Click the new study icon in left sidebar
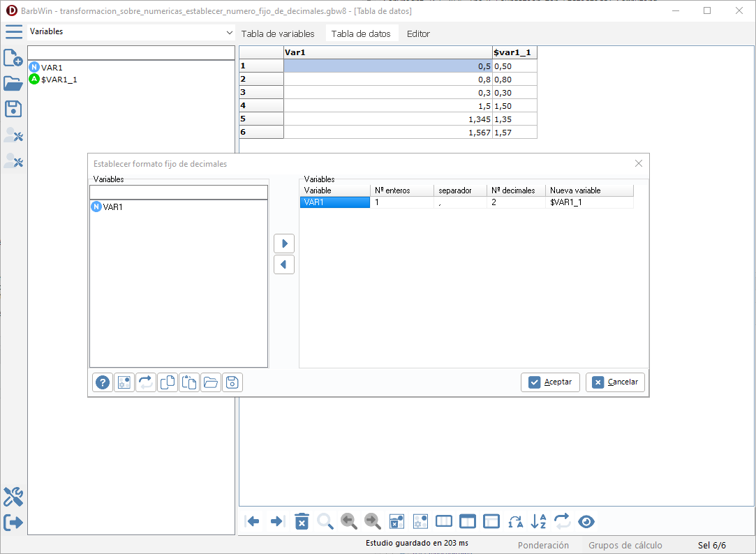Image resolution: width=756 pixels, height=554 pixels. (13, 58)
